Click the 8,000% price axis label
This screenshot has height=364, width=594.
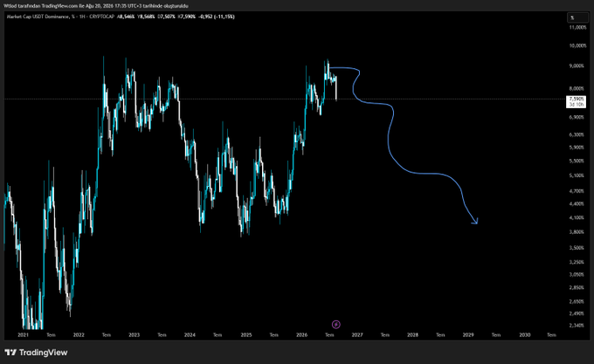[577, 88]
